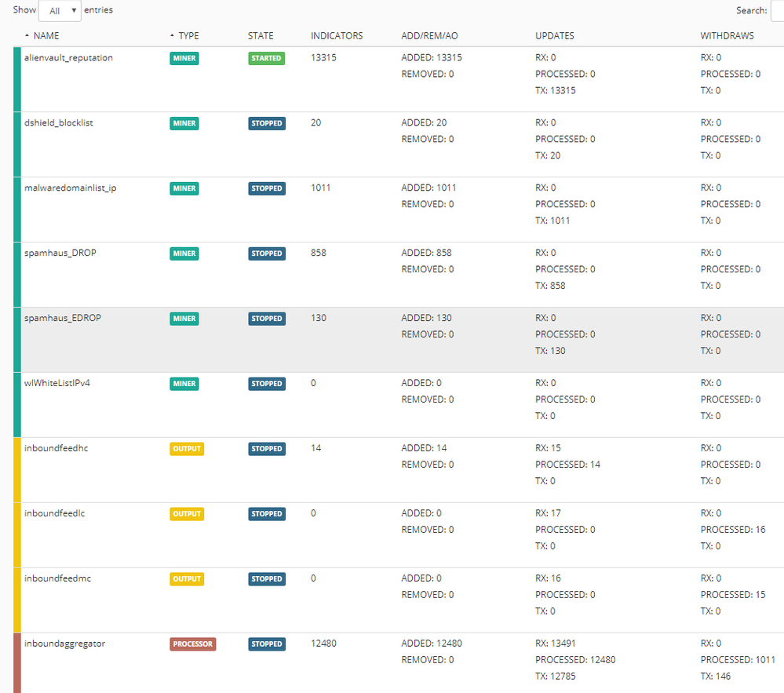
Task: Click the MINER badge for dshield_blocklist
Action: pyautogui.click(x=184, y=123)
